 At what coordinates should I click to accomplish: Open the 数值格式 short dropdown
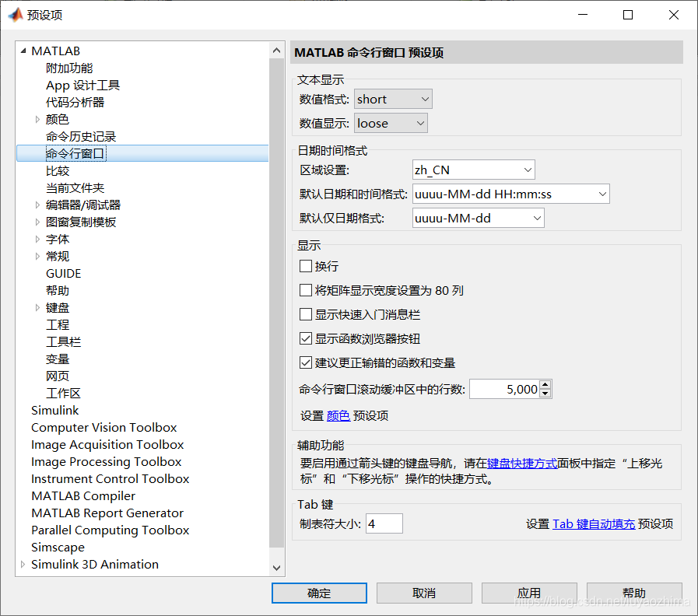(393, 99)
